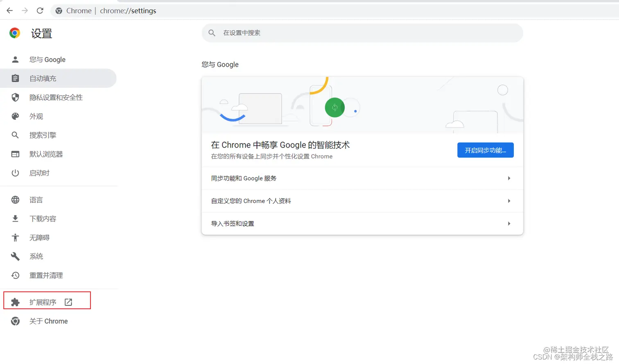Click the 搜索引擎 (Search engine) magnifier icon
619x364 pixels.
15,135
